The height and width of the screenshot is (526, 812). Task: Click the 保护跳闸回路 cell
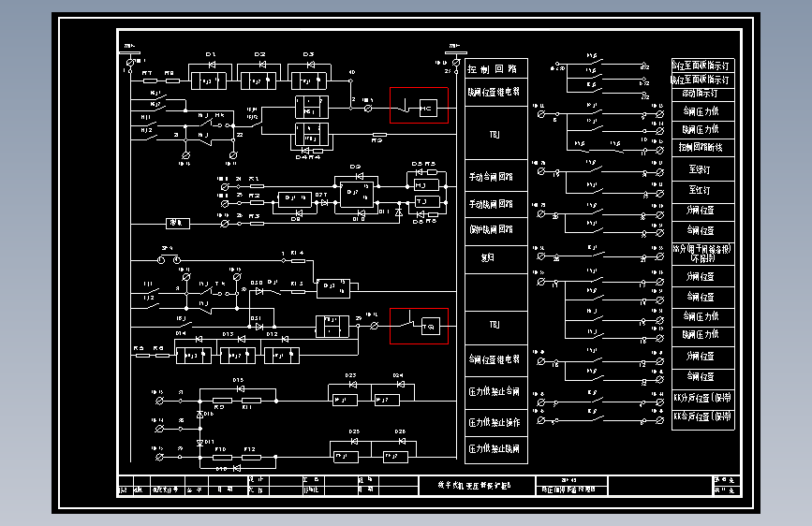[x=496, y=230]
